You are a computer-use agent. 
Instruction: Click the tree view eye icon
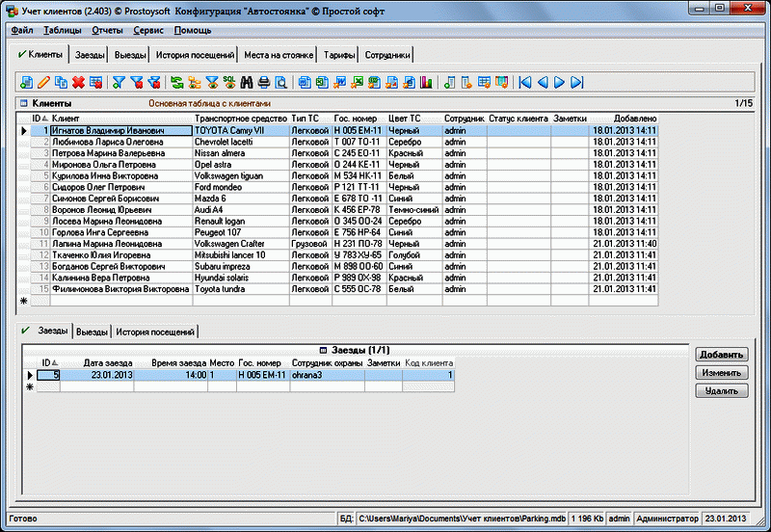point(195,82)
